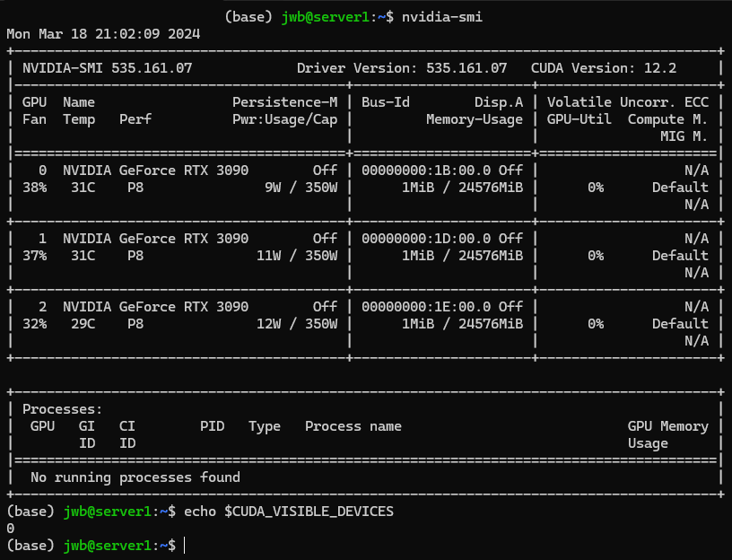Click the blinking cursor at the last prompt
The image size is (732, 560).
click(182, 545)
